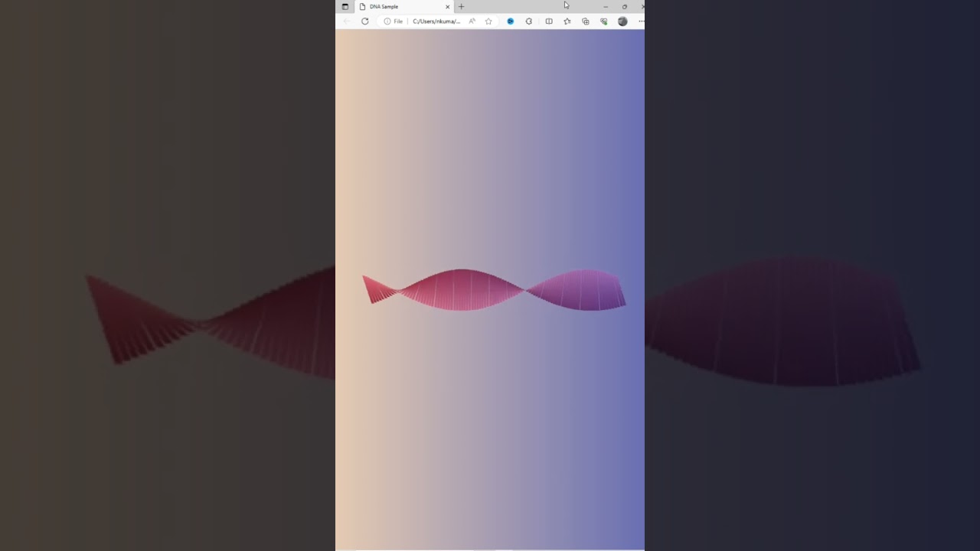Toggle split screen view

pyautogui.click(x=549, y=21)
